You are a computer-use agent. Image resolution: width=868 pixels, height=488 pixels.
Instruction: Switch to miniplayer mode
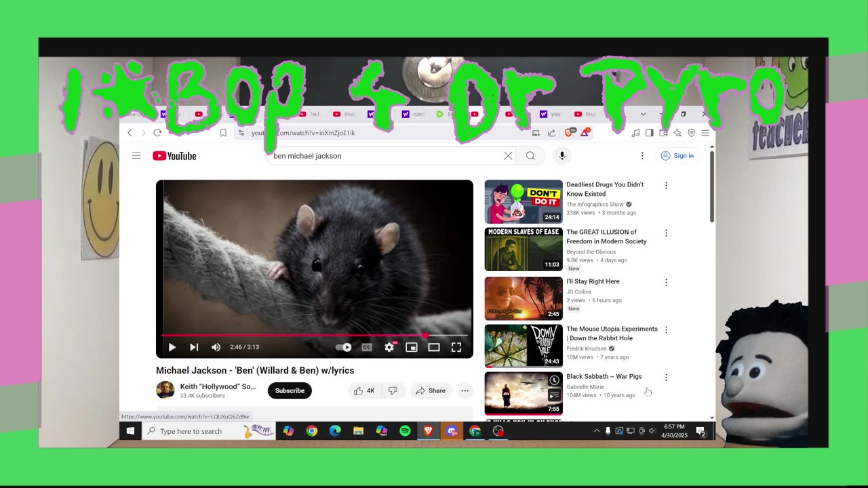pyautogui.click(x=412, y=347)
